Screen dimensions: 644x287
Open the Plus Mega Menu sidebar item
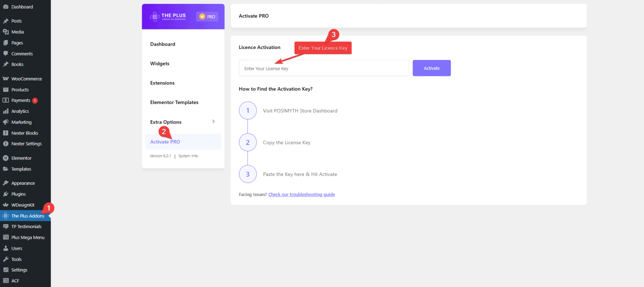coord(27,237)
